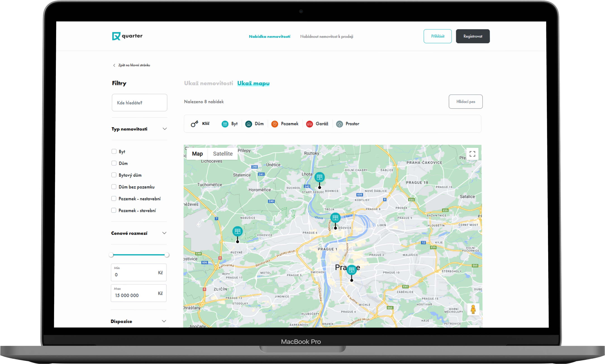Click the Dům house legend icon
Viewport: 605px width, 364px height.
tap(248, 124)
